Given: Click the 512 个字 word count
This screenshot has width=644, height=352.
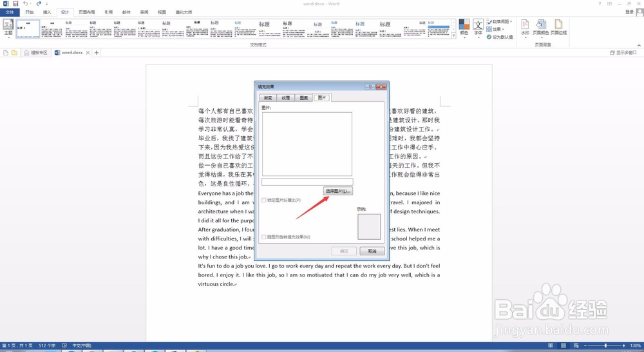Looking at the screenshot, I should point(47,346).
